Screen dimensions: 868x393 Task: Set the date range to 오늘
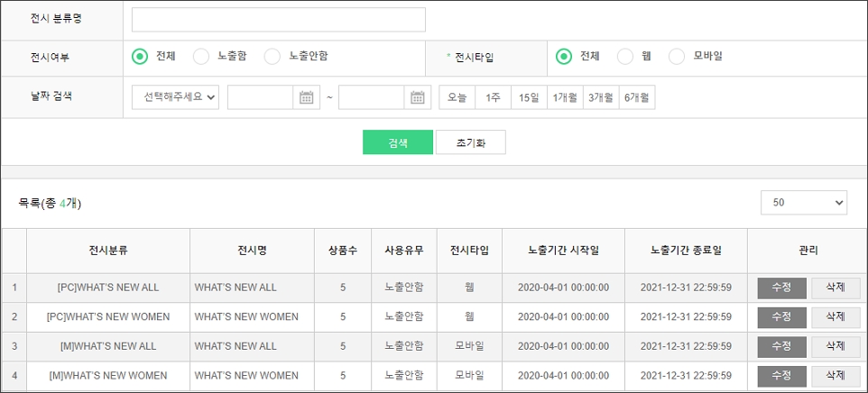(457, 97)
